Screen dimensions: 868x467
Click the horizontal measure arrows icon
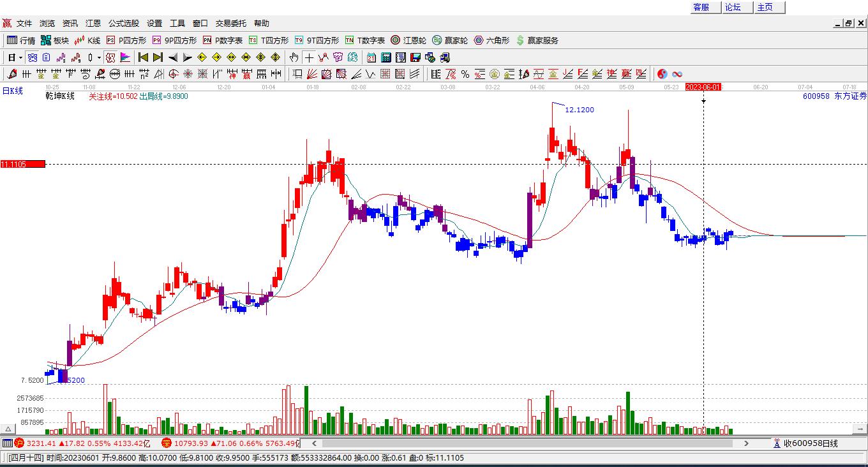[275, 74]
